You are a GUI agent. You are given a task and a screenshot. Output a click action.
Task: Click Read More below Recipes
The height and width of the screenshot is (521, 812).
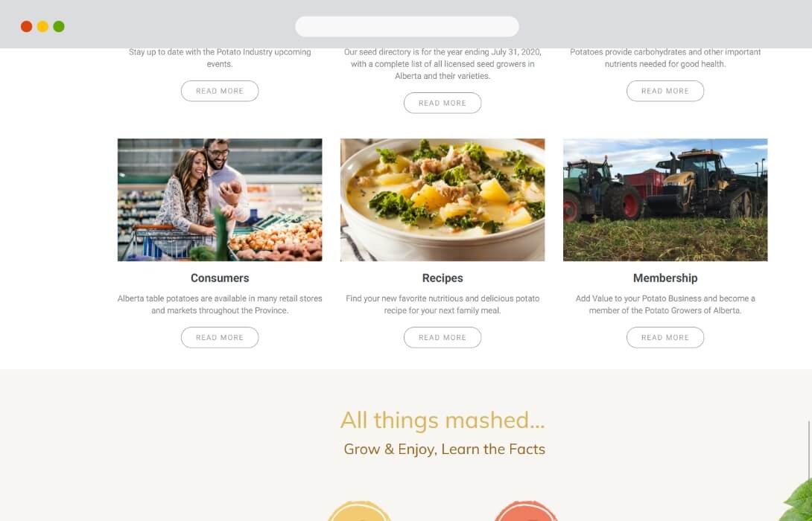443,337
